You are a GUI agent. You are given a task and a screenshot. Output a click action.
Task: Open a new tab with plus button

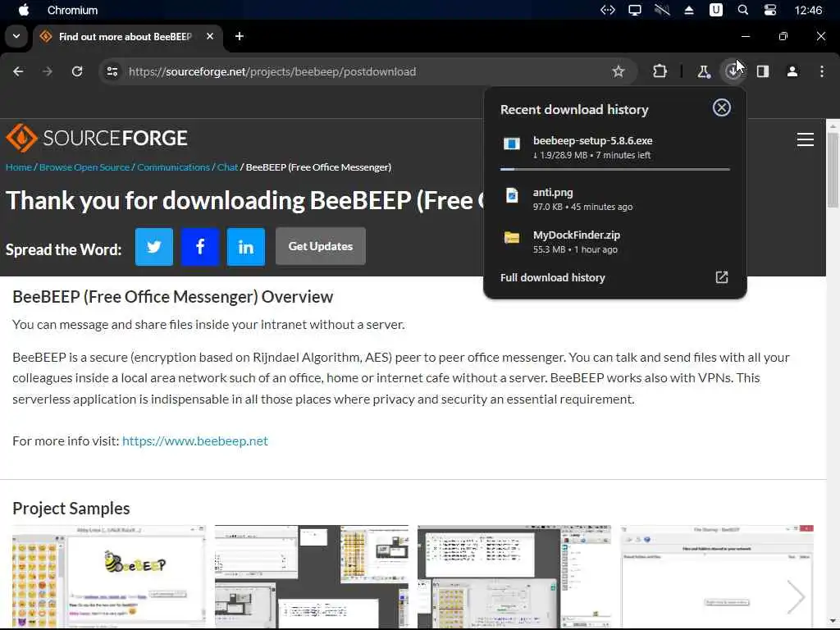pyautogui.click(x=240, y=36)
